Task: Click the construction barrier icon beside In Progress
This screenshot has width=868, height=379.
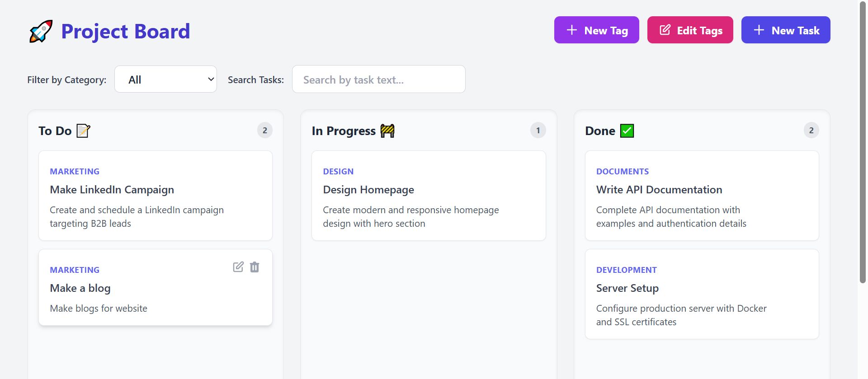Action: (x=387, y=131)
